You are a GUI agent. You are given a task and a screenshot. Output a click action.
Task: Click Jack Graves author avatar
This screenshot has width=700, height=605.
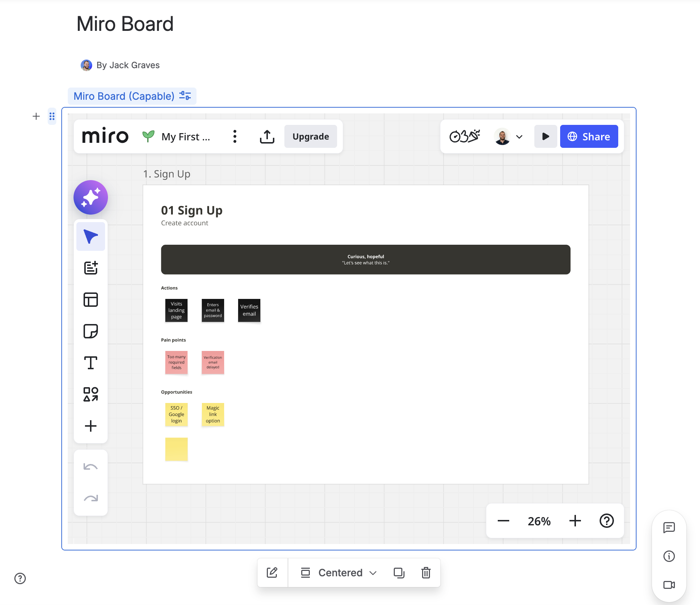pos(86,65)
